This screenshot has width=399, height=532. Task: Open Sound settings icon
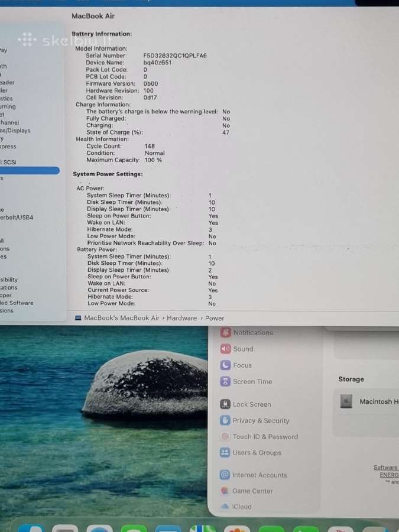point(225,348)
